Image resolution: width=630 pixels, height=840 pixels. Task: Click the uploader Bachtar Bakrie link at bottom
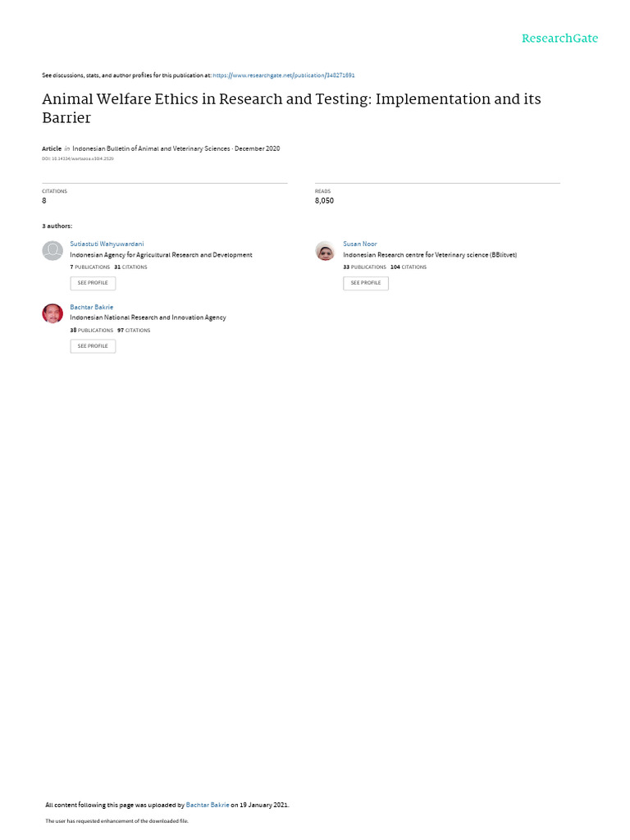tap(208, 805)
